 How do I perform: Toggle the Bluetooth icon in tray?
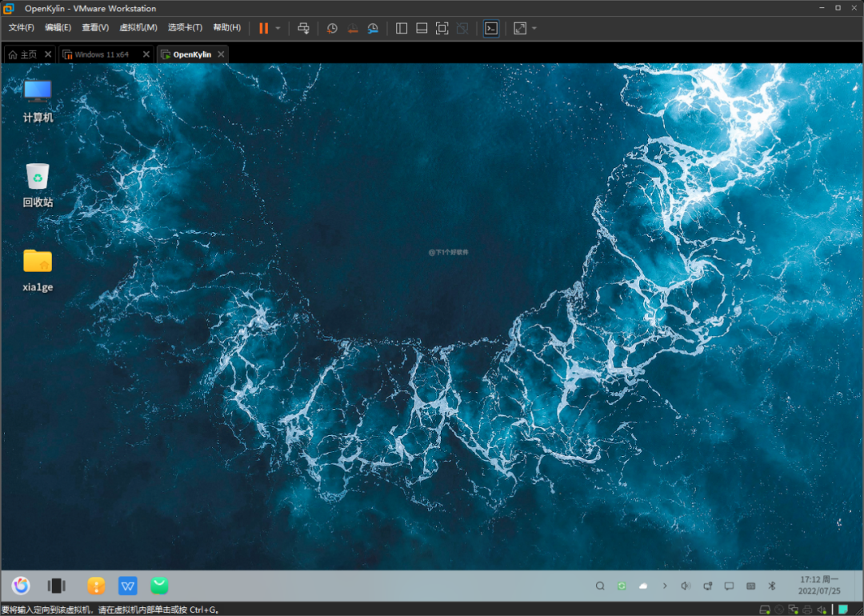coord(772,586)
